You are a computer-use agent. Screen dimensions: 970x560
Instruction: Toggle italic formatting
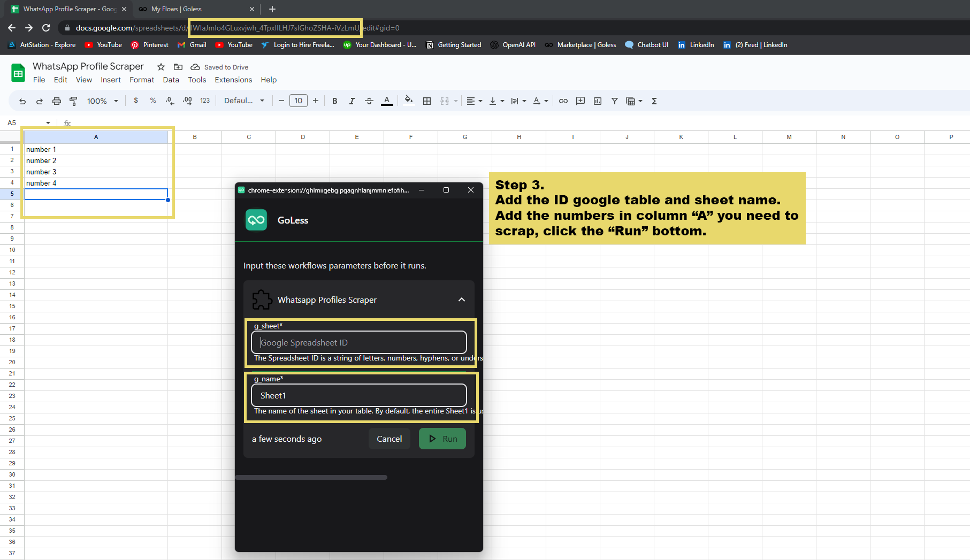point(352,101)
